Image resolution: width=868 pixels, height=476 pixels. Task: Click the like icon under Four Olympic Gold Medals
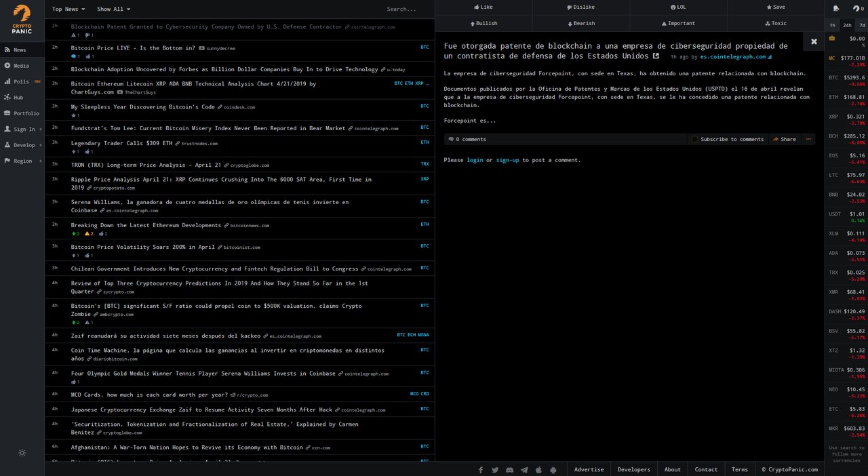74,382
